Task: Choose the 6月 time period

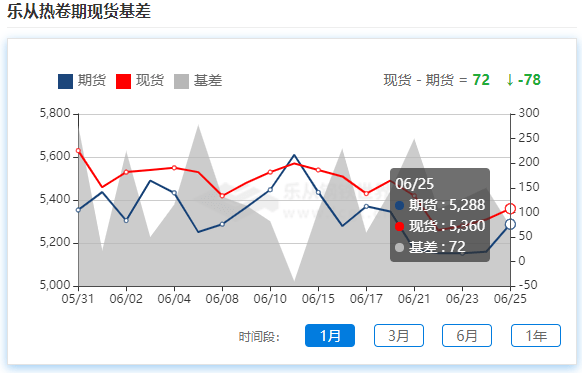Action: coord(467,336)
